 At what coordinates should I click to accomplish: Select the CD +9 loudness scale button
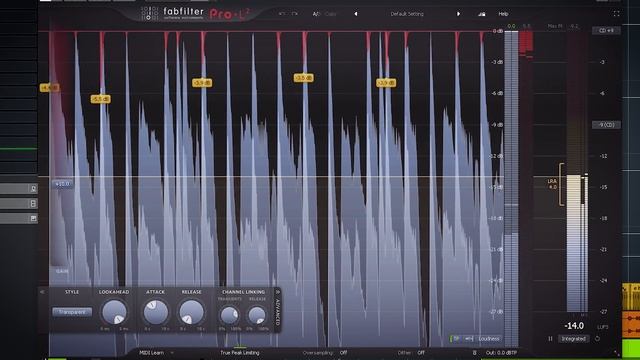pyautogui.click(x=606, y=31)
